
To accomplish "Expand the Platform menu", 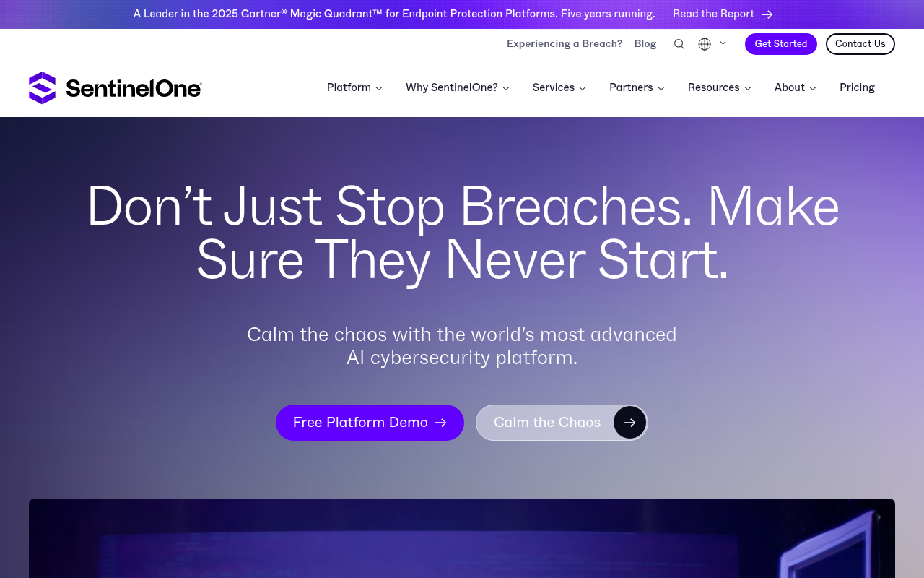I will click(354, 87).
